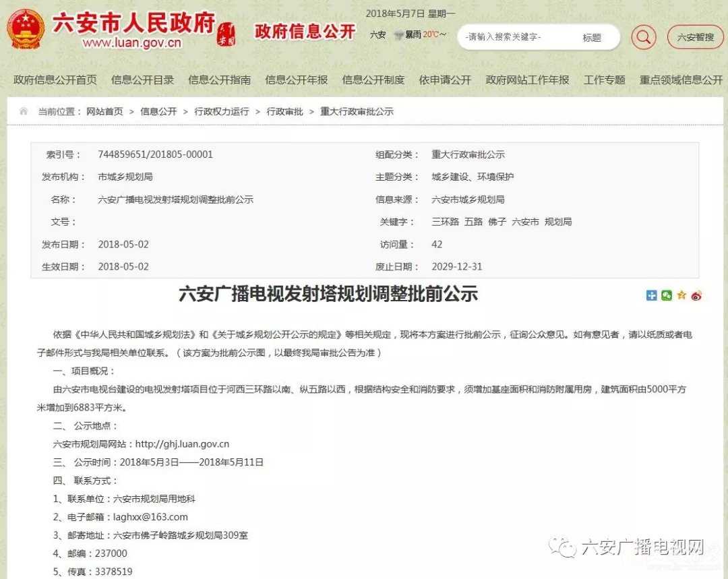Viewport: 728px width, 579px height.
Task: Go to 依申请公开 navigation item
Action: (445, 80)
